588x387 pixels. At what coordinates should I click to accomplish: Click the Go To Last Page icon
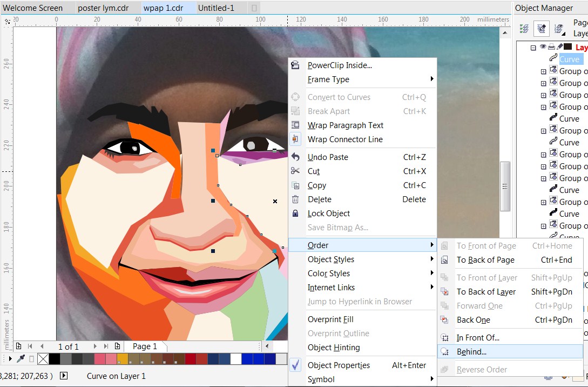click(x=106, y=346)
